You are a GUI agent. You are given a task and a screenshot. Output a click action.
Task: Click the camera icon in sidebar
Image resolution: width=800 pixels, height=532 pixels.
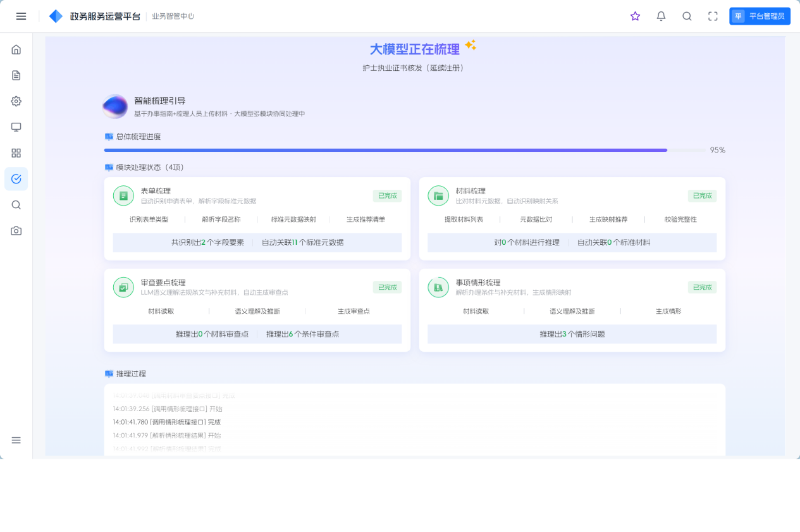[16, 231]
